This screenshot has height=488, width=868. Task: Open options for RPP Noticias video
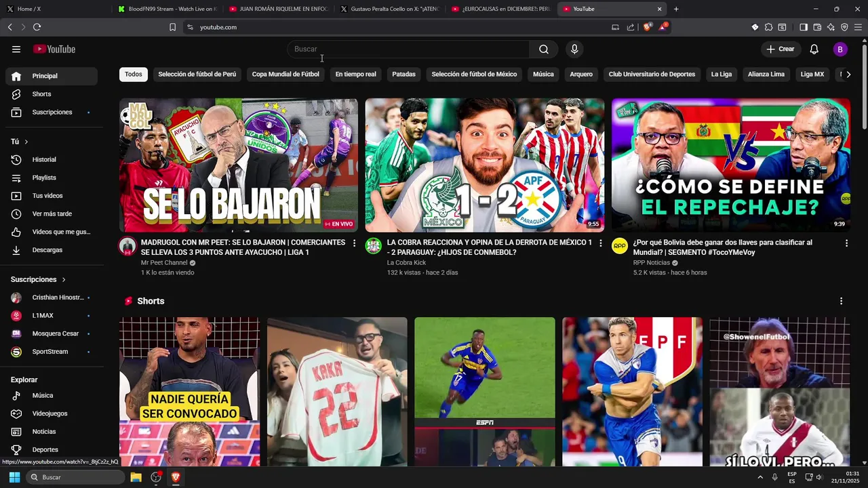pyautogui.click(x=846, y=243)
